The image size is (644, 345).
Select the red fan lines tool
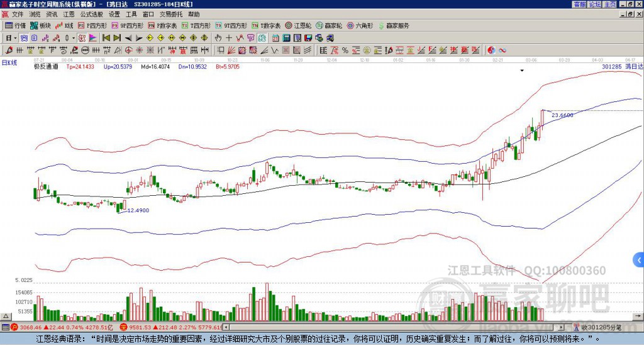[231, 50]
